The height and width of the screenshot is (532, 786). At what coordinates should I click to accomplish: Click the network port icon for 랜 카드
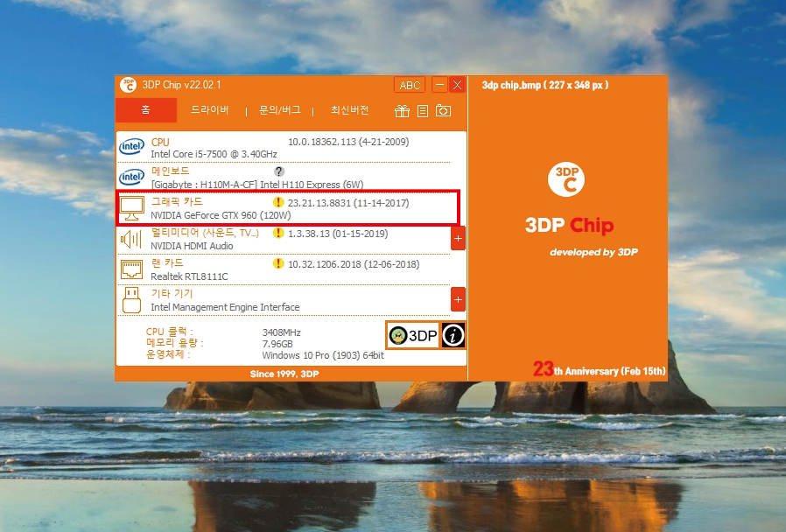132,269
